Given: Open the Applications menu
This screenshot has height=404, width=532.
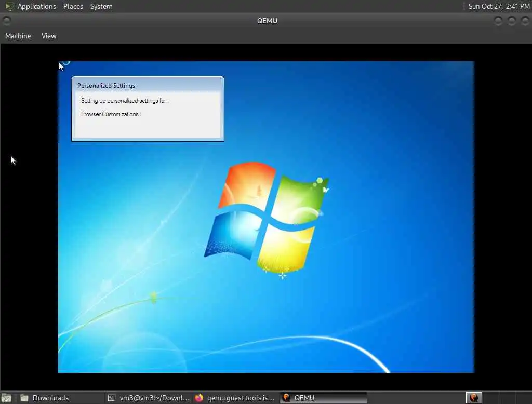Looking at the screenshot, I should pyautogui.click(x=37, y=6).
